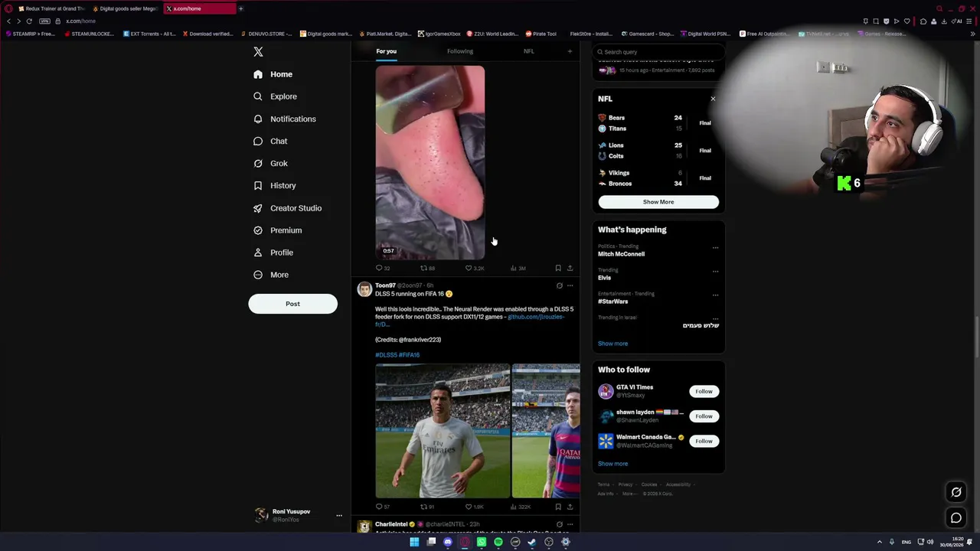The image size is (980, 551).
Task: Bookmark Toon97's FIFA 16 post
Action: [558, 507]
